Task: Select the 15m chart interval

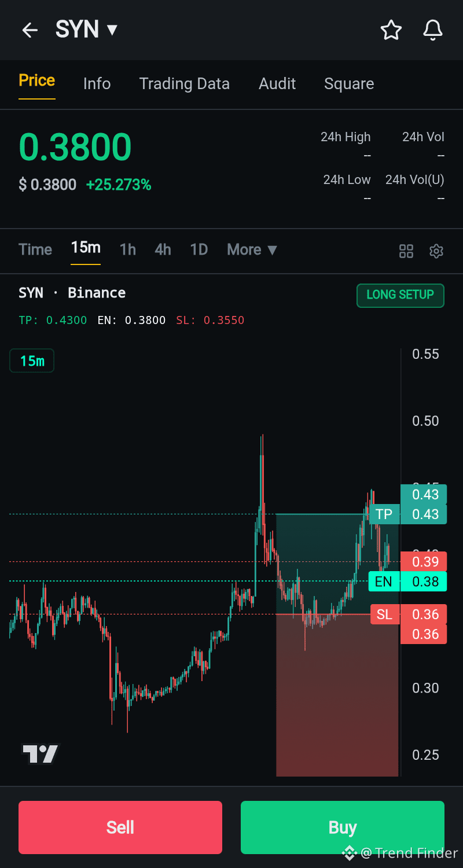Action: (x=86, y=248)
